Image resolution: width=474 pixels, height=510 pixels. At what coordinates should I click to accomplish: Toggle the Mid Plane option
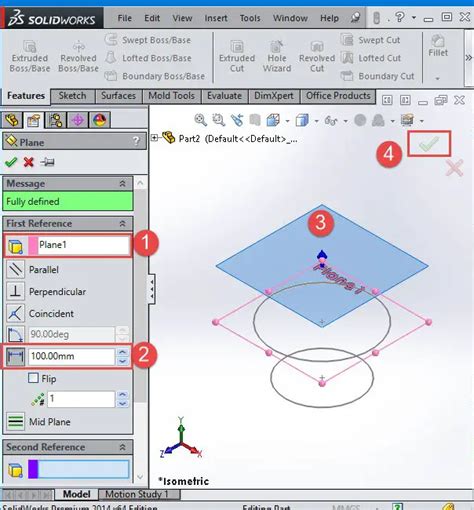point(15,421)
